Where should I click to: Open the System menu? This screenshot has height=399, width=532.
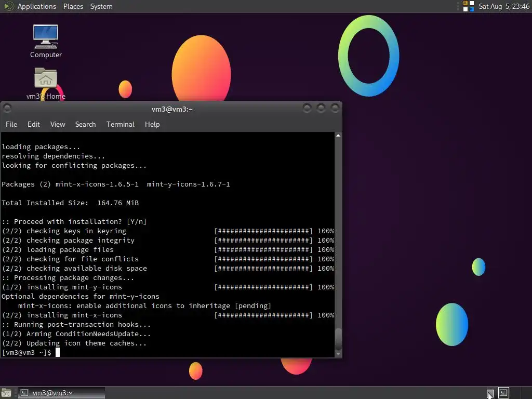pos(101,6)
